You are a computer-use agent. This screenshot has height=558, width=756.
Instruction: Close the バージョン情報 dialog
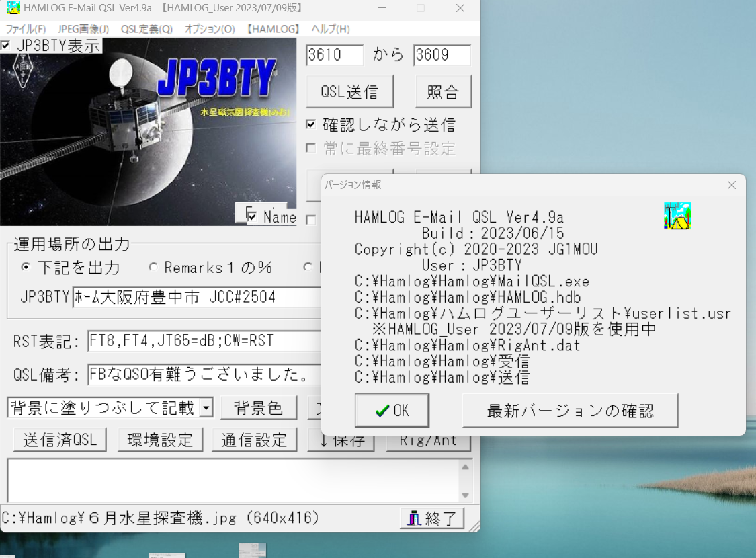click(x=732, y=185)
